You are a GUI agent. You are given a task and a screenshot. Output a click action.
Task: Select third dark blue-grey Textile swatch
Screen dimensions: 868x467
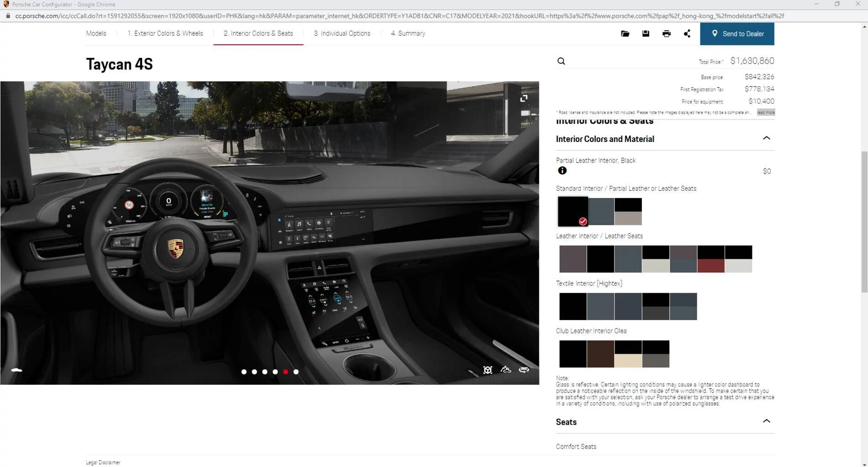point(628,306)
